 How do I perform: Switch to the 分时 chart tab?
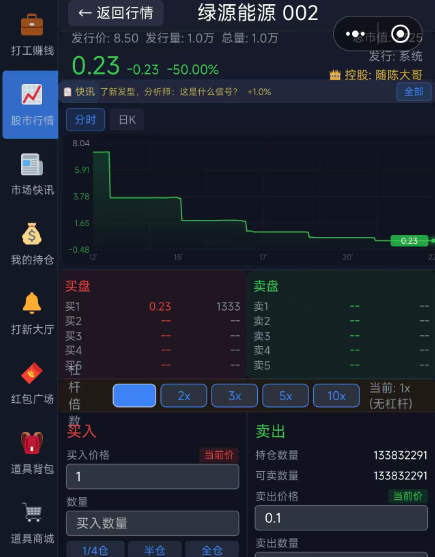(85, 120)
